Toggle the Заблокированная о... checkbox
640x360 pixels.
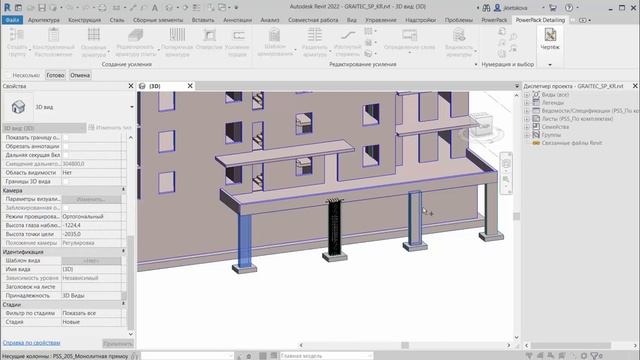click(66, 208)
